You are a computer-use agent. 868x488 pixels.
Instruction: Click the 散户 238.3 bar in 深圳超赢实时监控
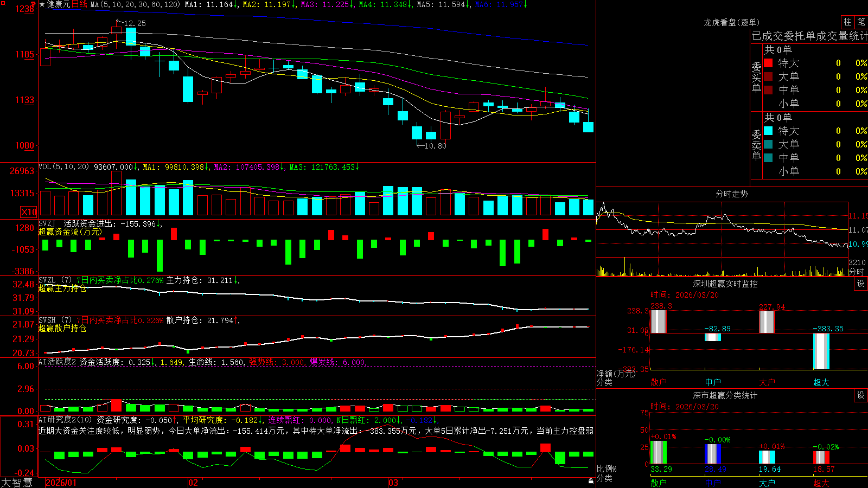click(658, 322)
